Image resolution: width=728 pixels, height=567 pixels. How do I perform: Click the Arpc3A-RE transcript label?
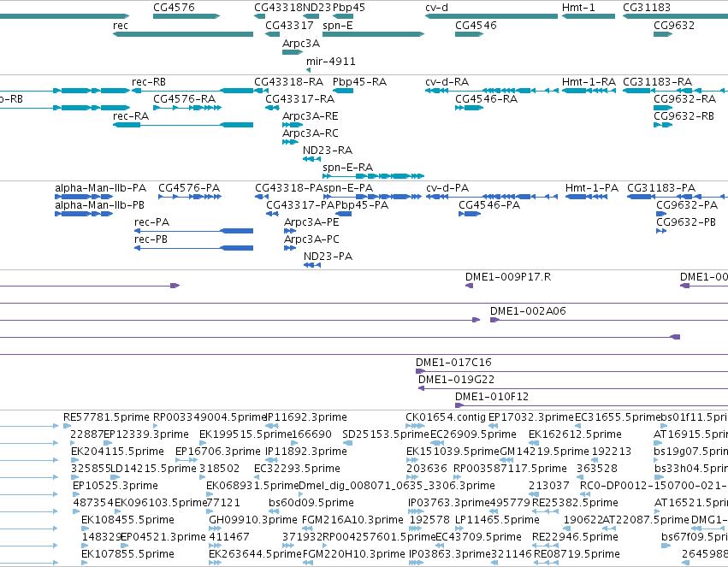click(x=311, y=116)
